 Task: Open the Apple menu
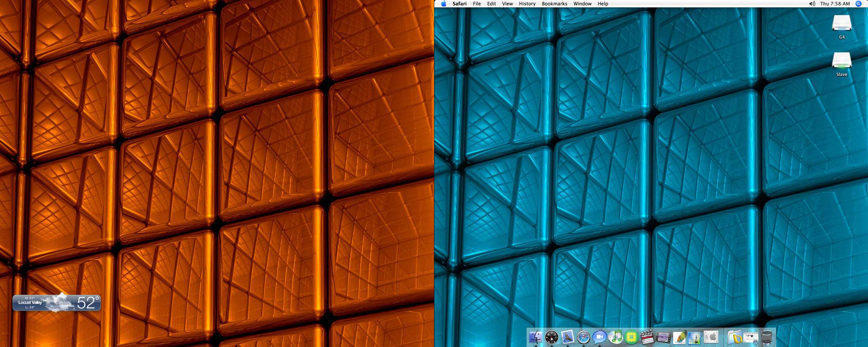click(443, 4)
